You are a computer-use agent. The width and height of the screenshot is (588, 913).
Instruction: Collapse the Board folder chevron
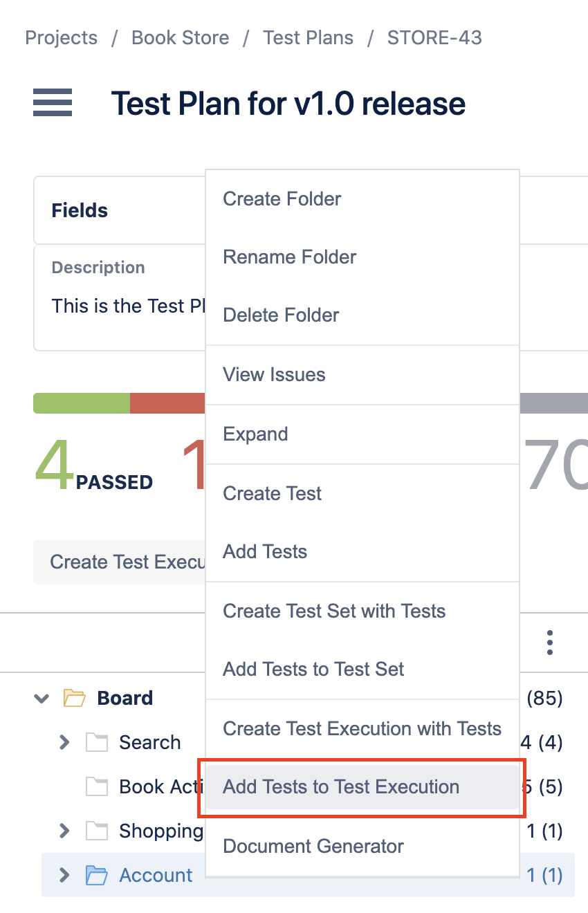42,699
